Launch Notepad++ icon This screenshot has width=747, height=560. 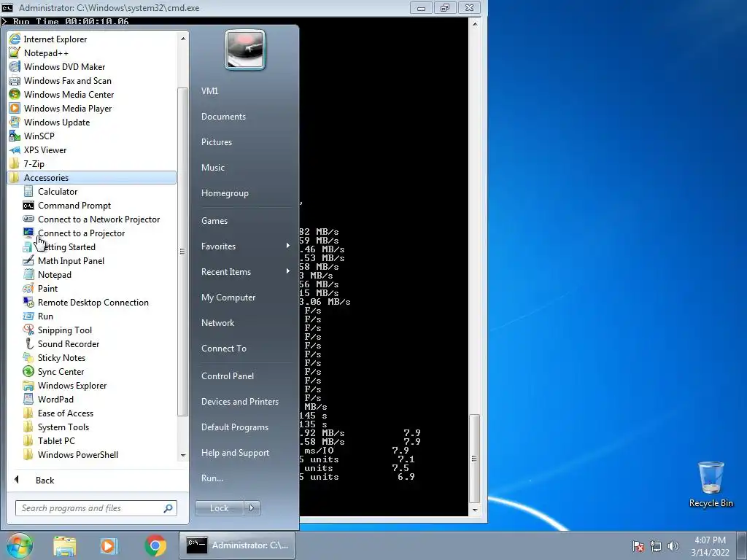[15, 52]
